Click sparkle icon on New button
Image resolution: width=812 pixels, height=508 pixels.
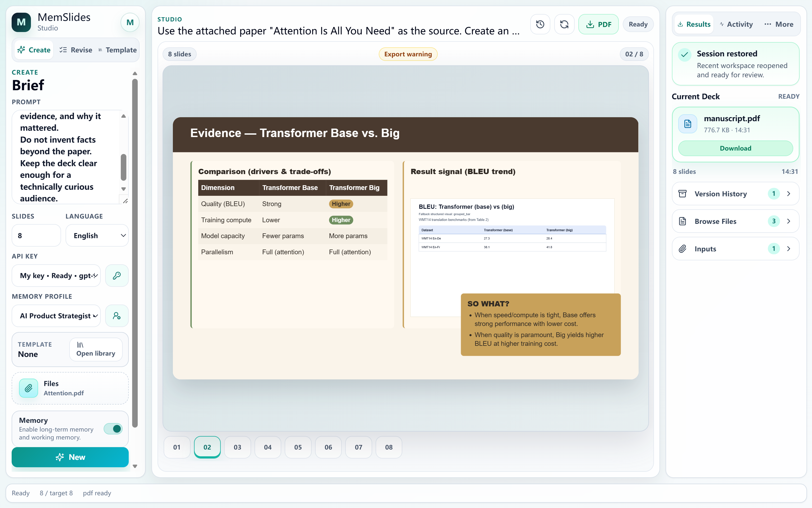[x=60, y=457]
